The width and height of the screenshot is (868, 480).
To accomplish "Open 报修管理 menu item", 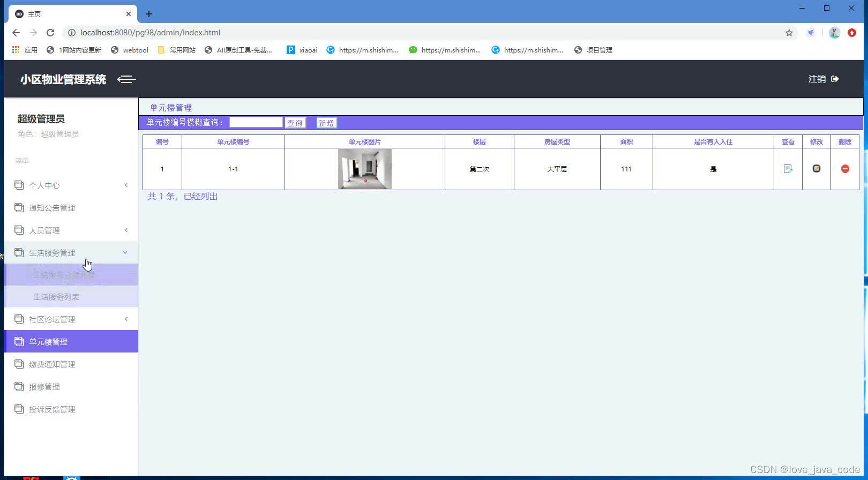I will [x=71, y=387].
